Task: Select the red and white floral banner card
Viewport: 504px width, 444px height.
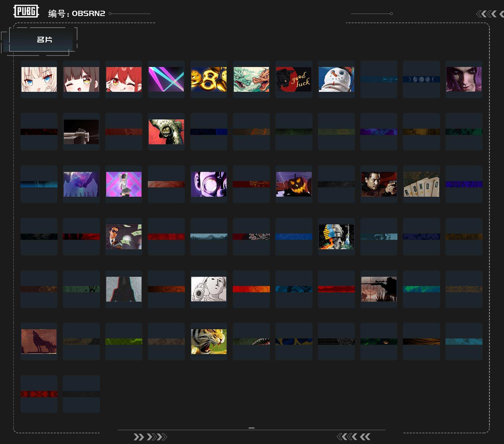Action: (251, 237)
